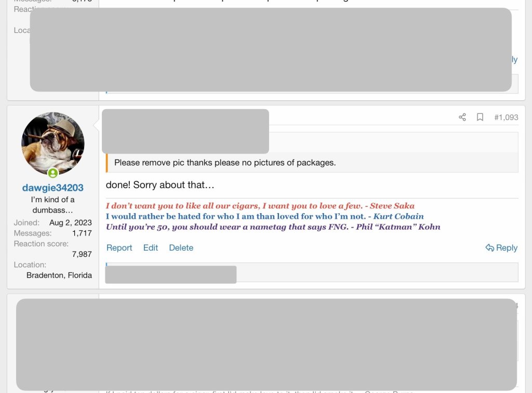The height and width of the screenshot is (393, 532).
Task: Click the 1,717 messages count
Action: [82, 233]
